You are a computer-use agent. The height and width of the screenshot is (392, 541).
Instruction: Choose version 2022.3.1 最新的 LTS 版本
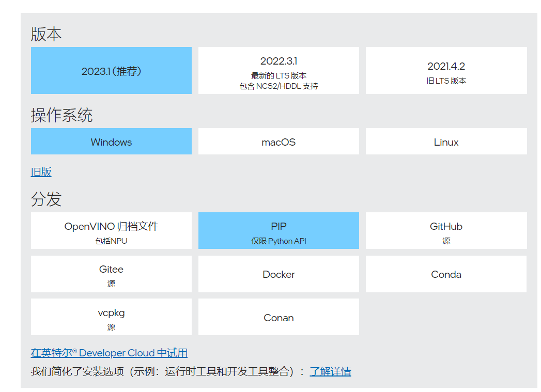pos(279,70)
